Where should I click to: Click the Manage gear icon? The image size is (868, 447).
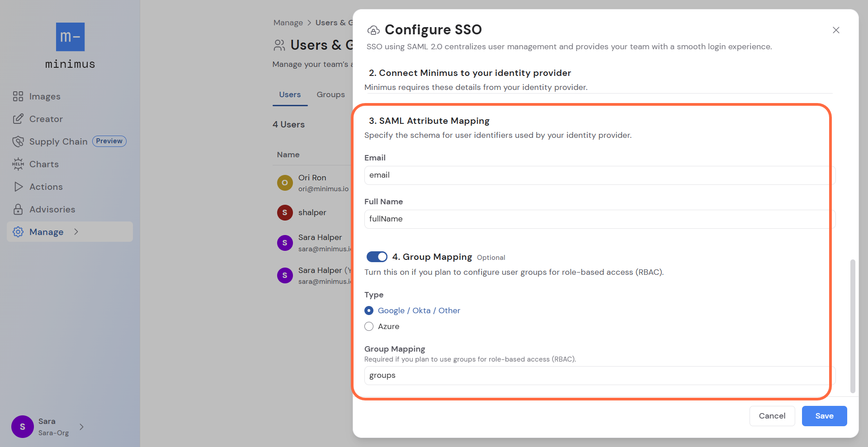[x=18, y=232]
